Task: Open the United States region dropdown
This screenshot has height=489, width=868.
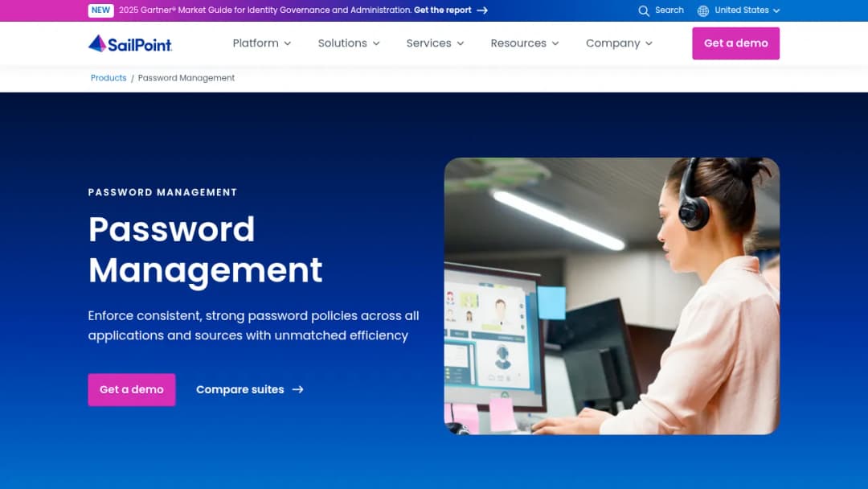Action: point(747,10)
